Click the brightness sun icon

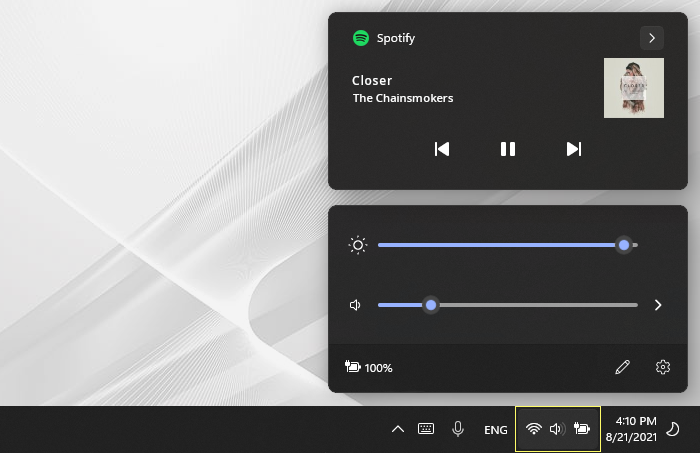click(358, 245)
